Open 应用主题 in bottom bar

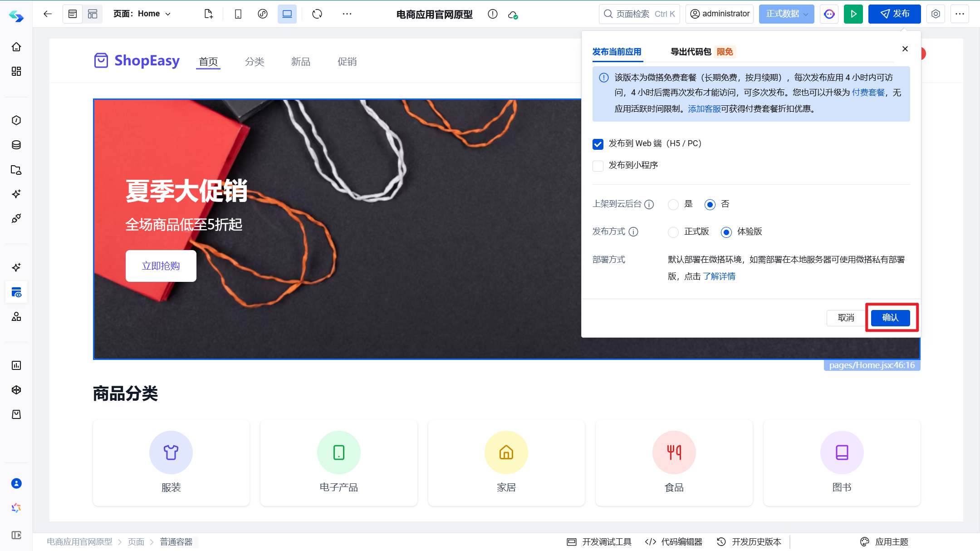click(884, 542)
